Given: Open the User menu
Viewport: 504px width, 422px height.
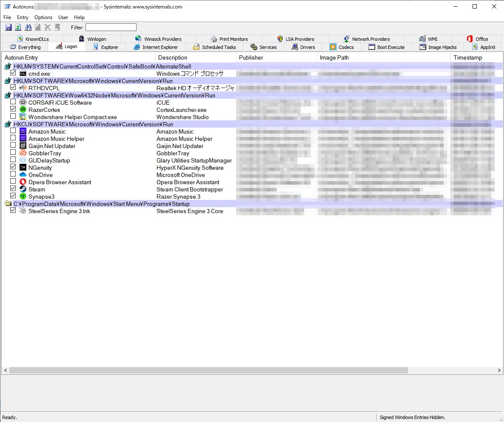Looking at the screenshot, I should coord(63,17).
